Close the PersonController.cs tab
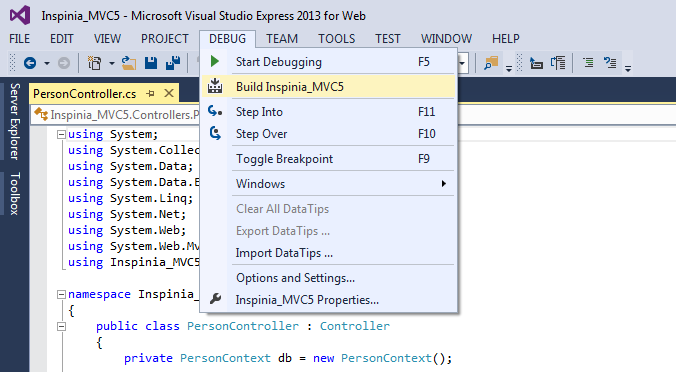676x372 pixels. click(169, 93)
